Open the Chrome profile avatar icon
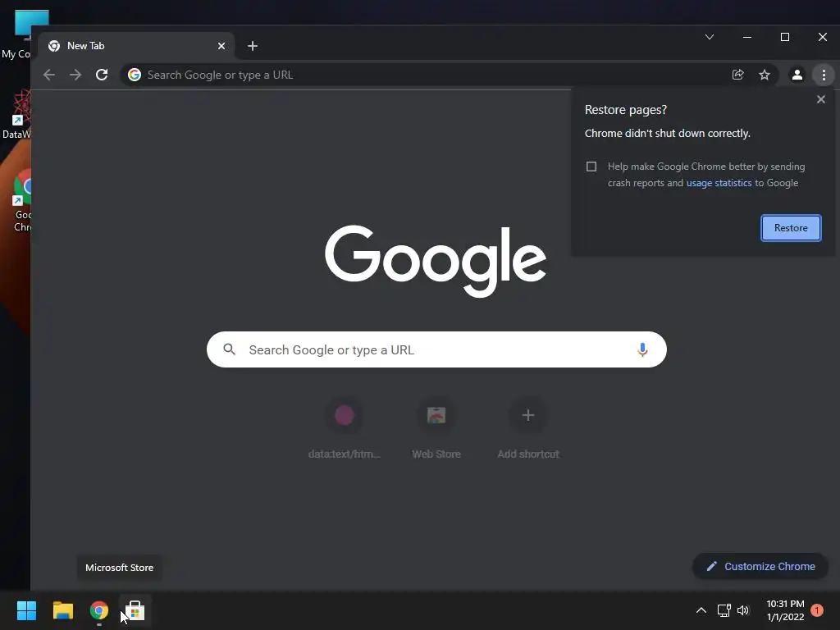The image size is (840, 630). [797, 75]
